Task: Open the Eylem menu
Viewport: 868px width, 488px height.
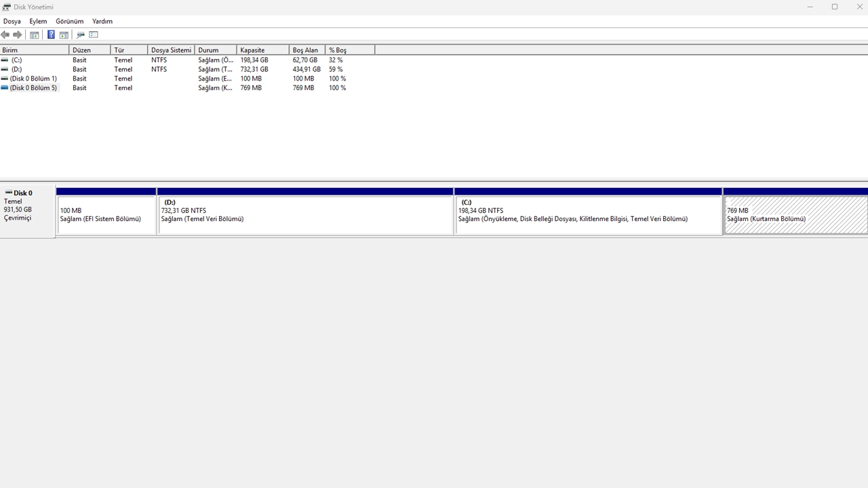Action: (38, 21)
